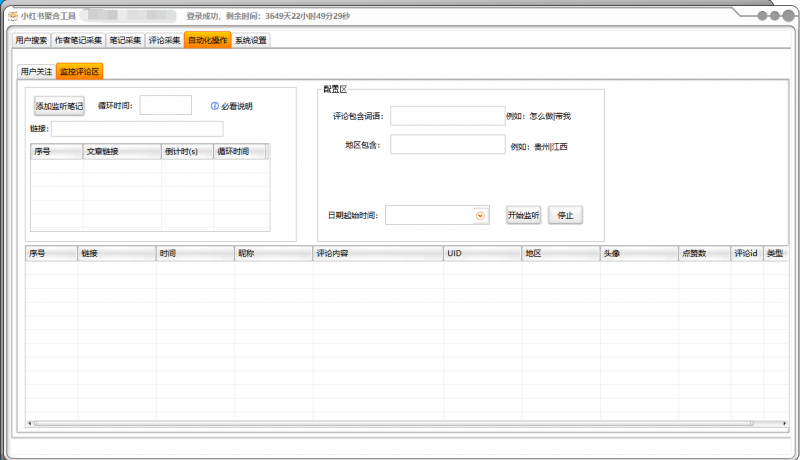Open the 用户搜索 tab
The image size is (800, 460).
(31, 40)
